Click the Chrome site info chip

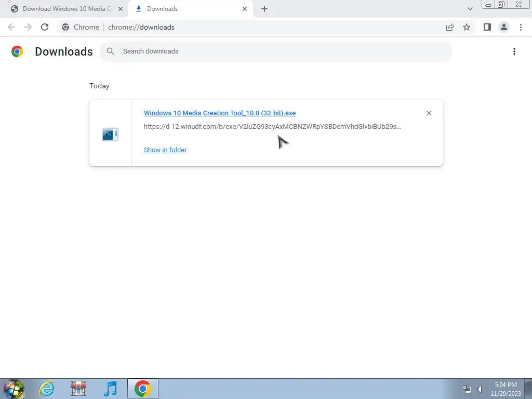81,27
